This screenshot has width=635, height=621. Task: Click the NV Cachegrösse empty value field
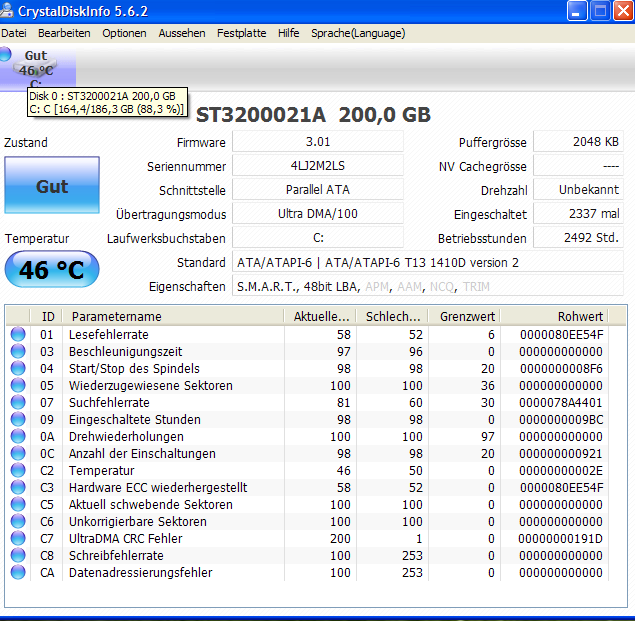(x=578, y=166)
